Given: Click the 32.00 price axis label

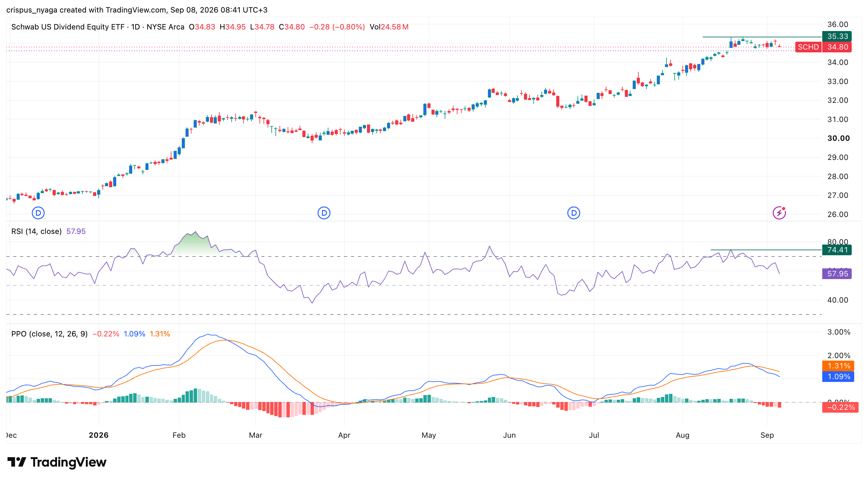Looking at the screenshot, I should [838, 100].
